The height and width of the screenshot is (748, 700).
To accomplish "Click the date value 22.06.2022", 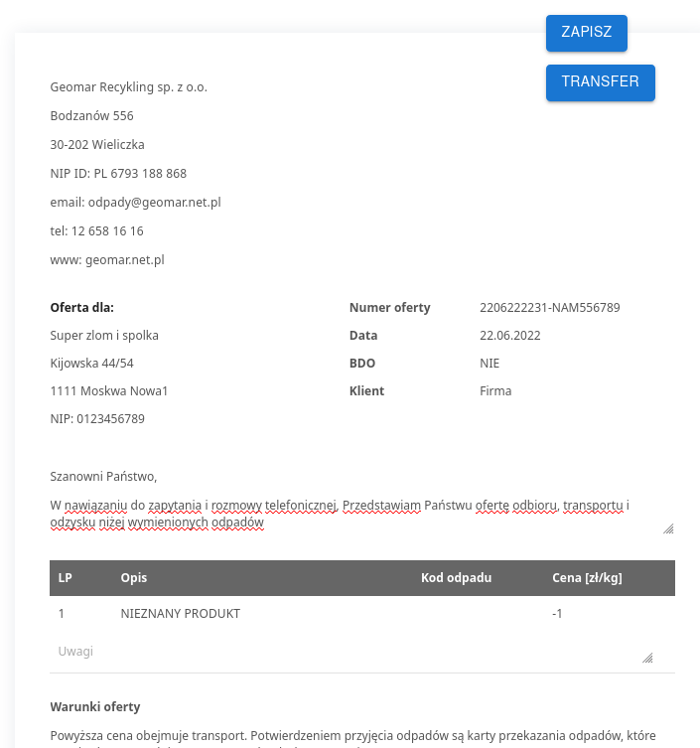I will 509,336.
